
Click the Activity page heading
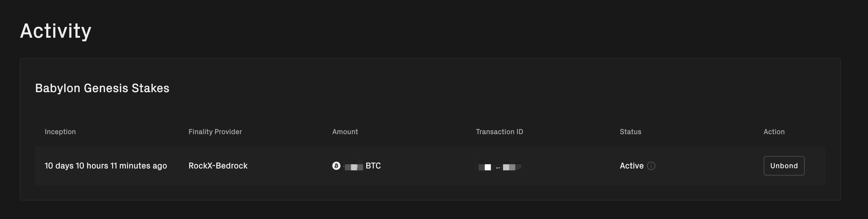click(56, 31)
